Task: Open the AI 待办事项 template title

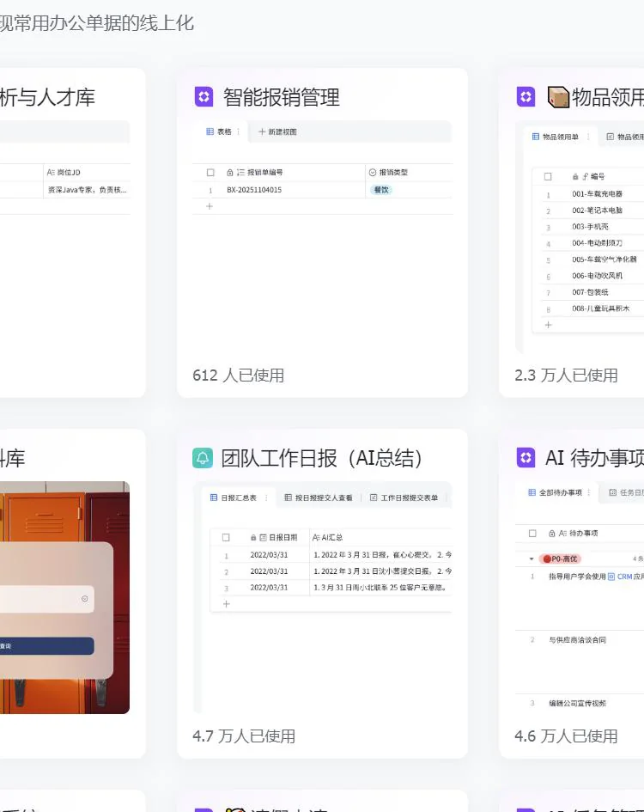Action: 594,458
